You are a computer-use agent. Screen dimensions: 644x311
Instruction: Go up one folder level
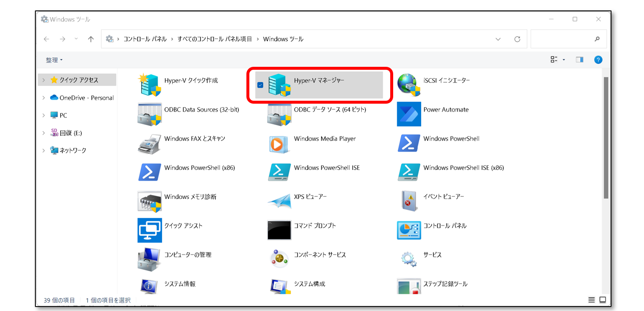point(91,39)
